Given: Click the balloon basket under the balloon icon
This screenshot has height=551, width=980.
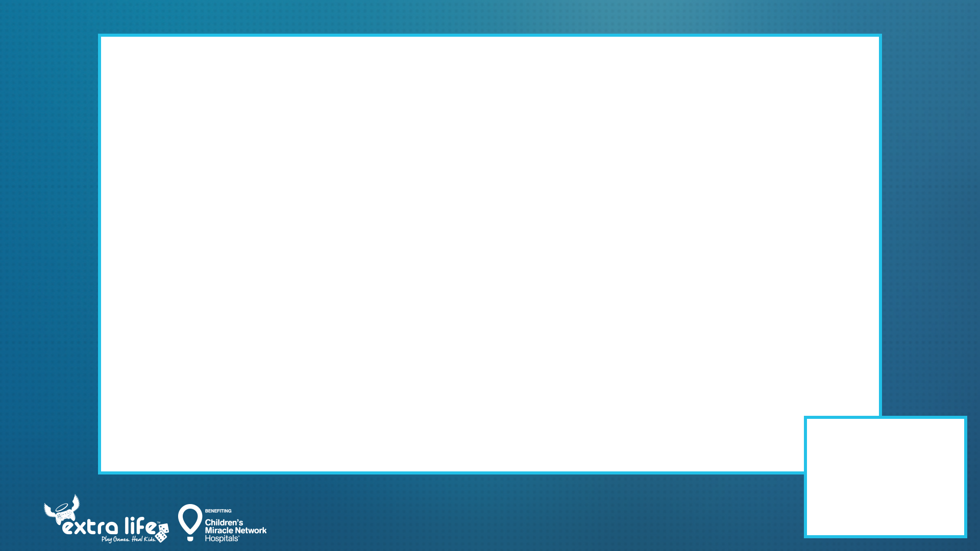Looking at the screenshot, I should tap(190, 539).
